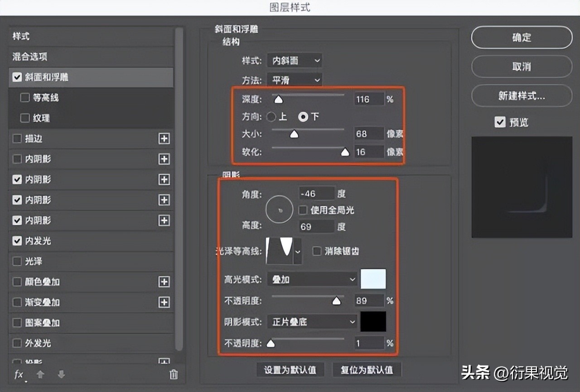580x392 pixels.
Task: Toggle the 消除锯齿 checkbox
Action: tap(317, 251)
